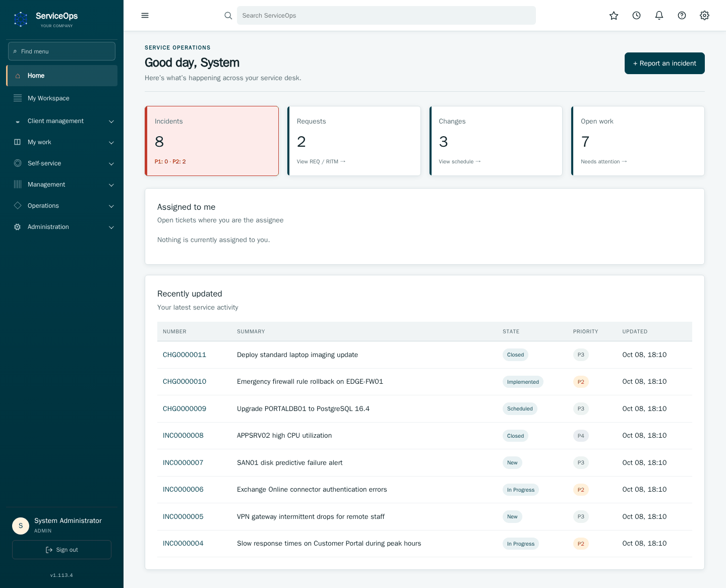Click the Administration gear icon

coord(18,227)
